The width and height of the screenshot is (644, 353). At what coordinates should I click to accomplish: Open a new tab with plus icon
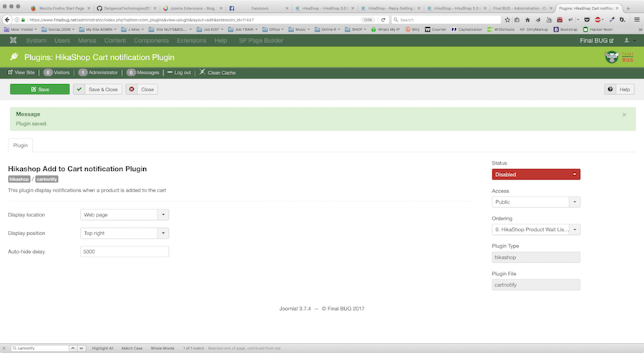coord(628,8)
